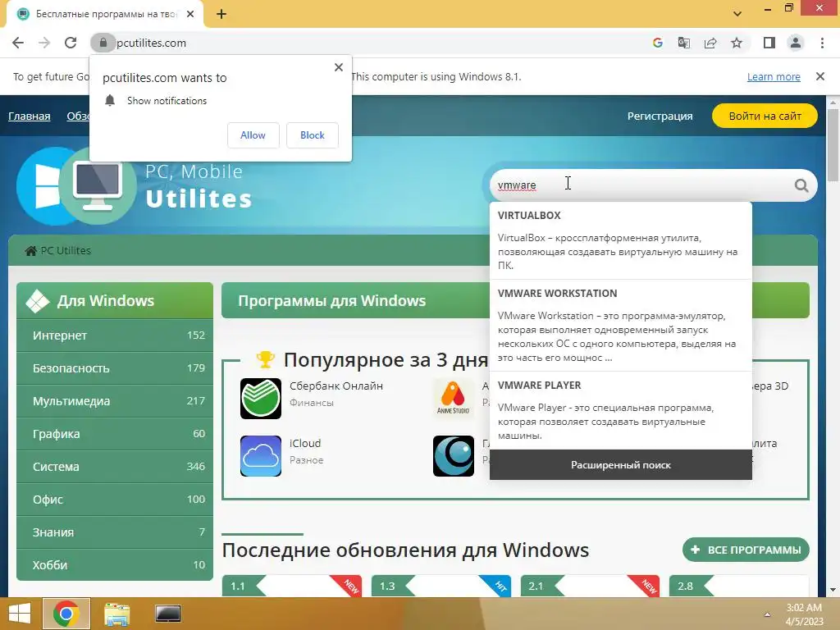Reload the page with refresh icon
The width and height of the screenshot is (840, 630).
coord(71,43)
